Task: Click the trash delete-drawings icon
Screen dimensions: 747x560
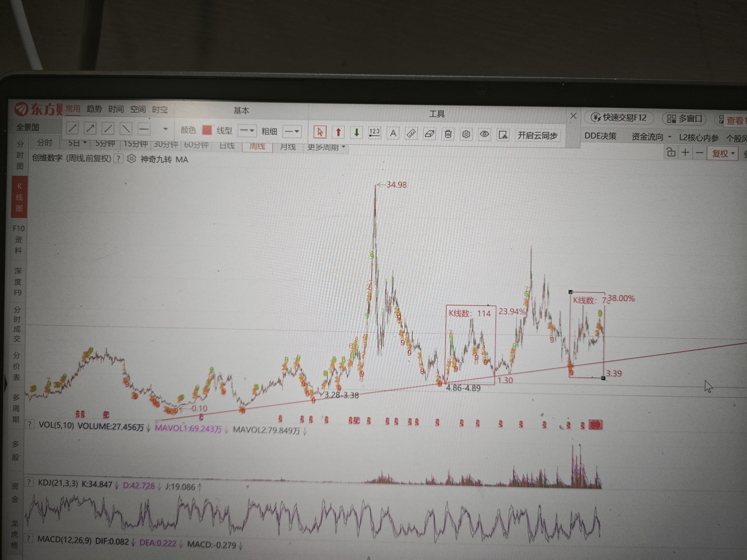Action: [x=448, y=134]
